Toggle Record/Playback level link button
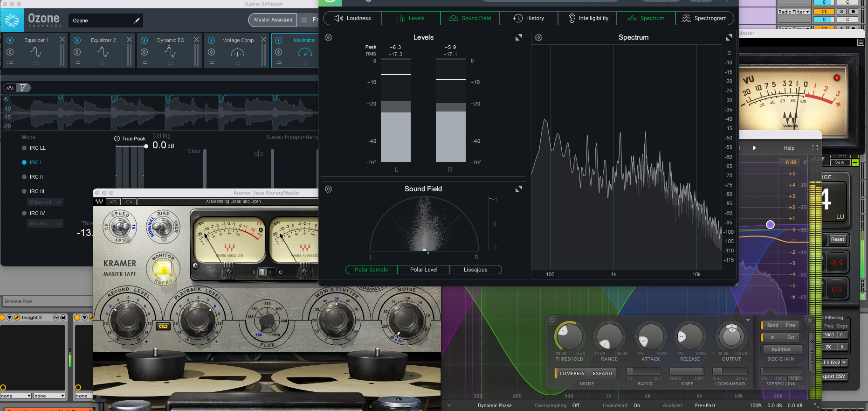868x411 pixels. pyautogui.click(x=163, y=326)
